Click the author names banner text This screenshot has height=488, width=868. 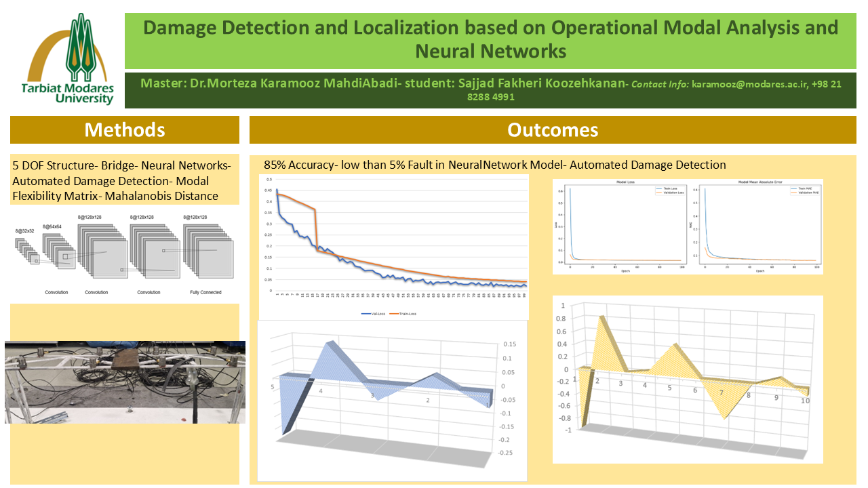click(x=383, y=84)
